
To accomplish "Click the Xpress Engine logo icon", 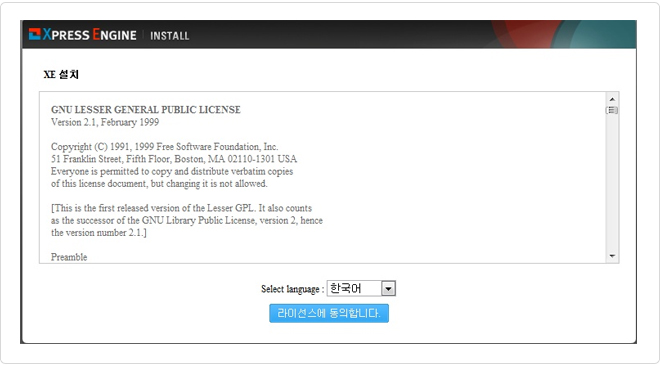I will [x=35, y=34].
